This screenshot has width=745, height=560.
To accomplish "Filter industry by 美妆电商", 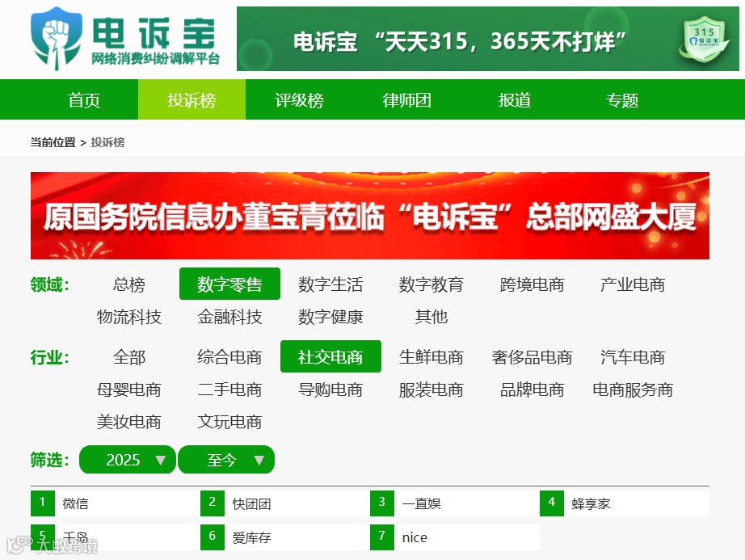I will tap(128, 422).
